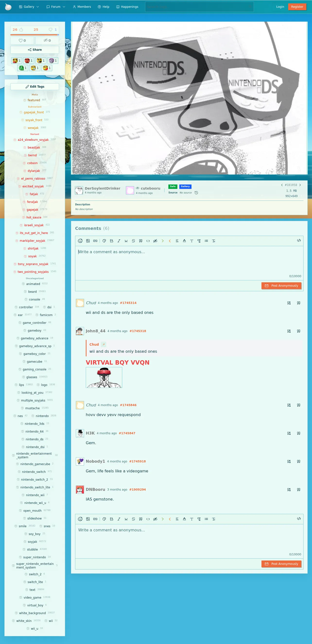312x644 pixels.
Task: Underline text in the upper comment editor
Action: 126,241
